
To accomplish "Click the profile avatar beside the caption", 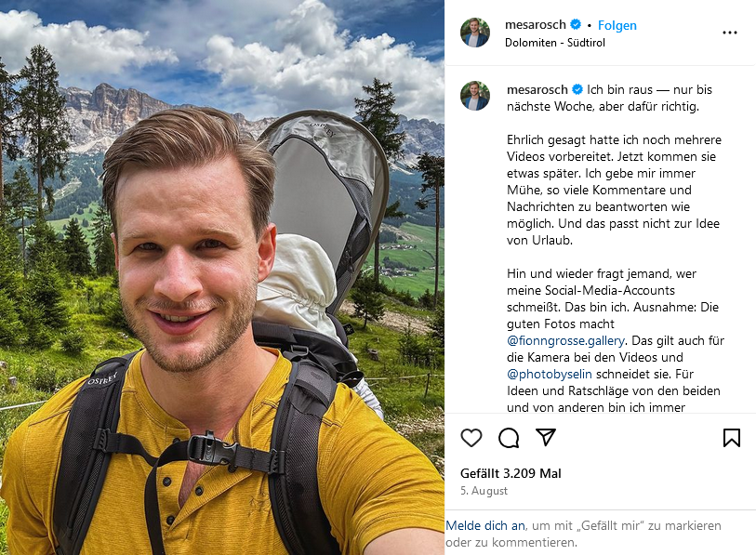I will point(475,96).
